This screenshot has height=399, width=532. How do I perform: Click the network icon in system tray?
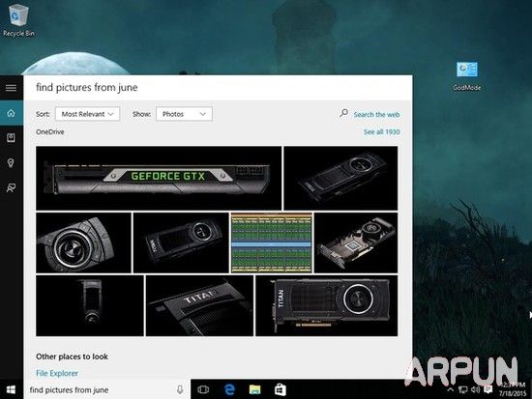pos(462,390)
